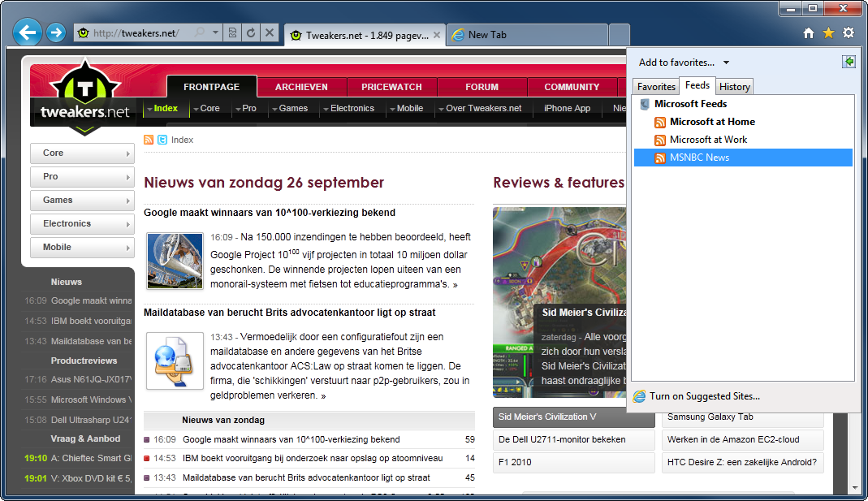Viewport: 868px width, 501px height.
Task: Switch to the History tab in panel
Action: tap(734, 86)
